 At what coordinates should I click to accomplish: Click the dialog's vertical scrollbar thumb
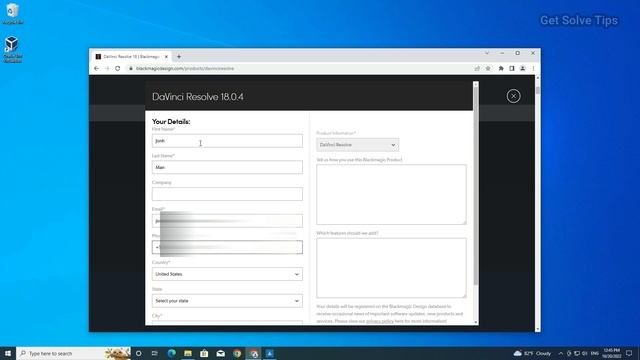(476, 186)
